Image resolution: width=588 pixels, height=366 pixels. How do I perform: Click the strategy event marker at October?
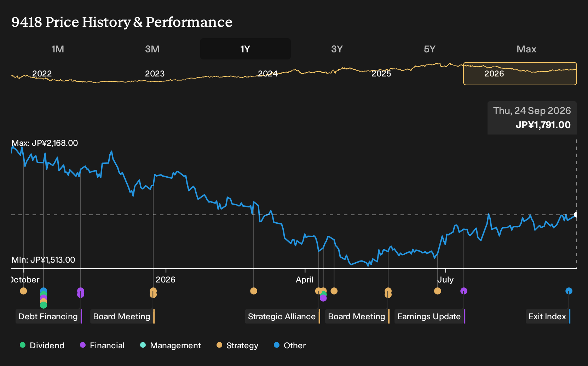click(23, 291)
